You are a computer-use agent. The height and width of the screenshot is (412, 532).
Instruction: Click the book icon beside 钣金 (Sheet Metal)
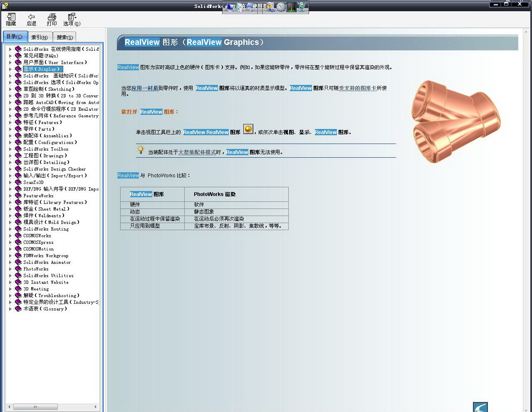point(18,209)
